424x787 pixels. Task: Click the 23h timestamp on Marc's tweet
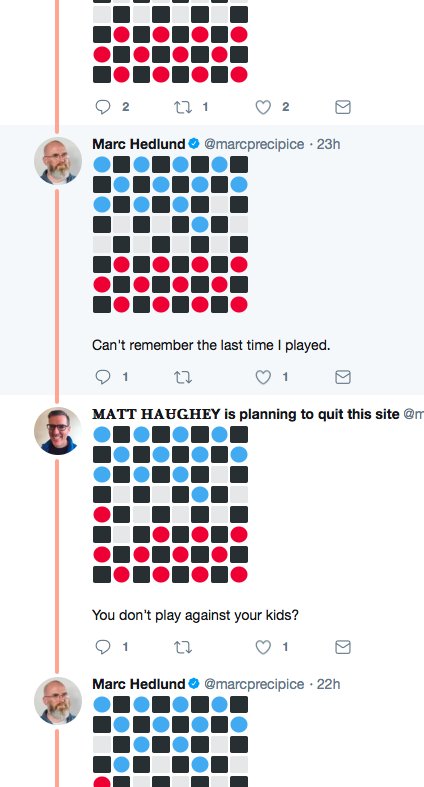329,144
